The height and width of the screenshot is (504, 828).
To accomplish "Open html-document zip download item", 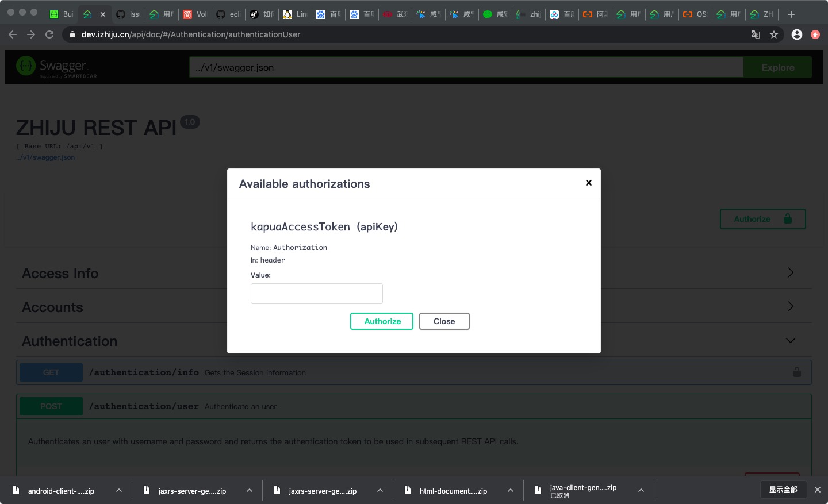I will tap(453, 491).
